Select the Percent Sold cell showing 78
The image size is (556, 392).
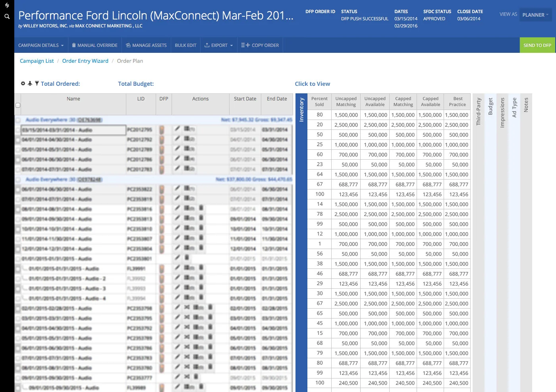320,214
